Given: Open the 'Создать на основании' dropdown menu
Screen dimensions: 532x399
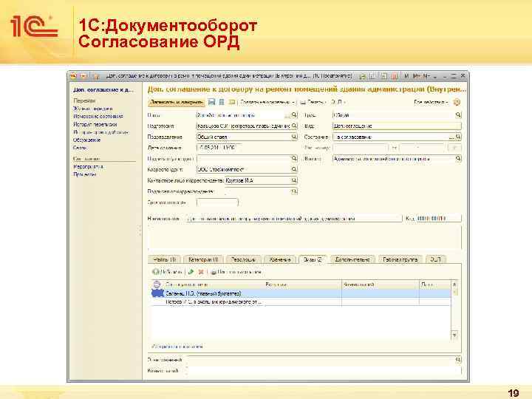Looking at the screenshot, I should 267,102.
